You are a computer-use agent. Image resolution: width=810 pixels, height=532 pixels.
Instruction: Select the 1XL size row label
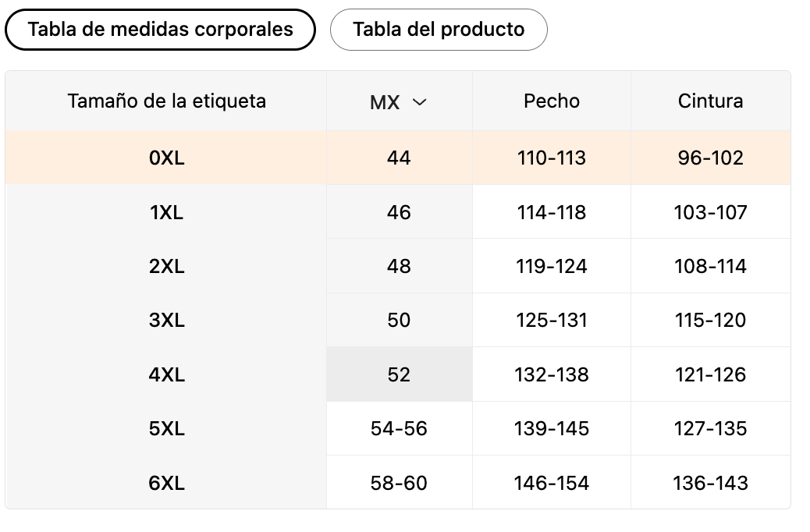coord(166,212)
